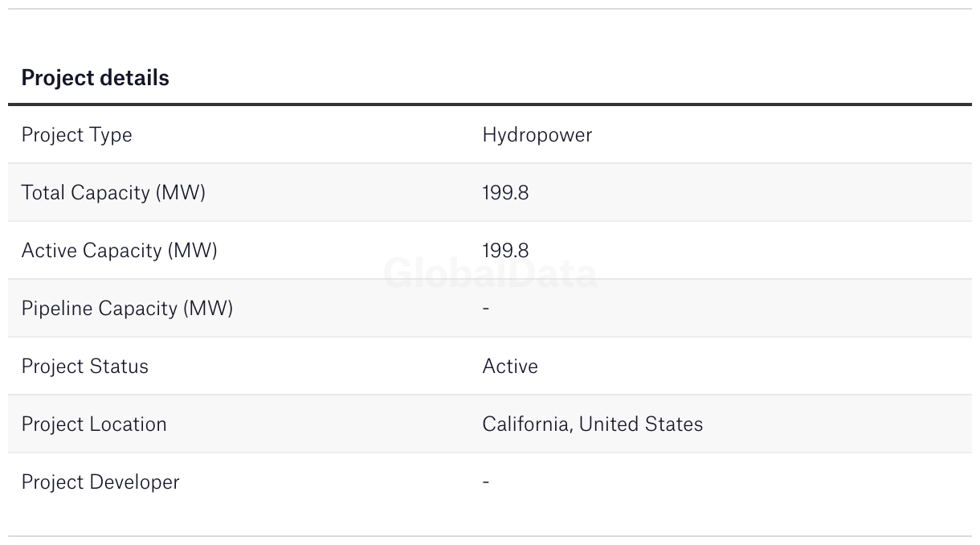Select the Project Type label
The height and width of the screenshot is (545, 980).
[x=76, y=135]
